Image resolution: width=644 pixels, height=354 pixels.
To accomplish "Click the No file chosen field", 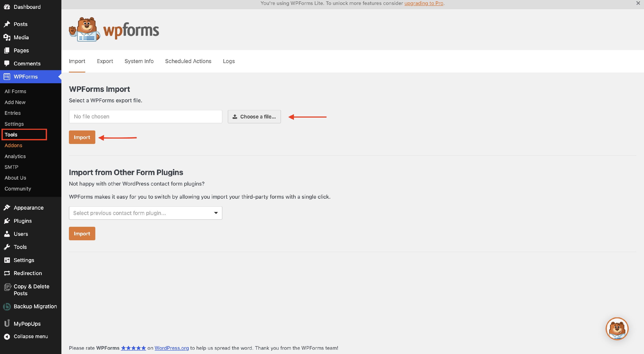I will pos(146,117).
